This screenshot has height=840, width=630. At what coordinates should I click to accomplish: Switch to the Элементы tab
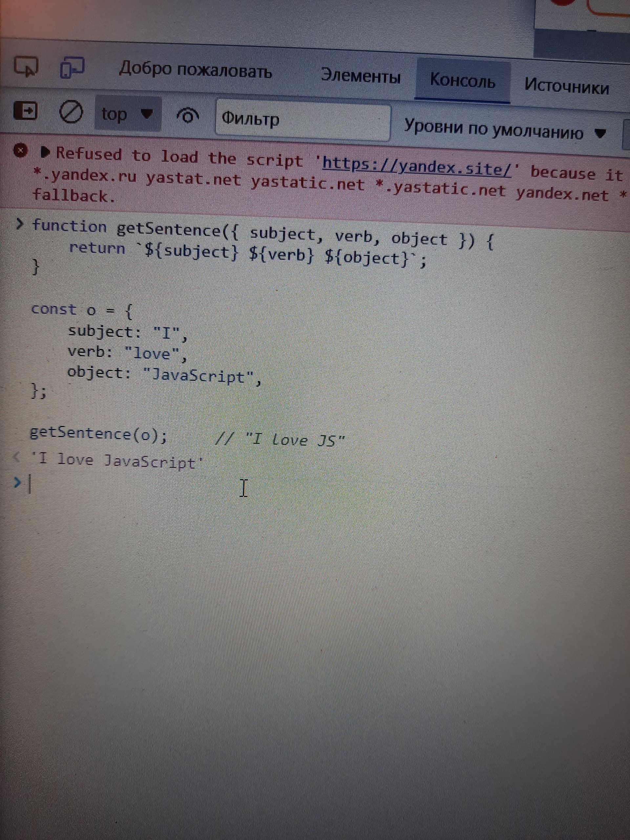click(x=360, y=76)
